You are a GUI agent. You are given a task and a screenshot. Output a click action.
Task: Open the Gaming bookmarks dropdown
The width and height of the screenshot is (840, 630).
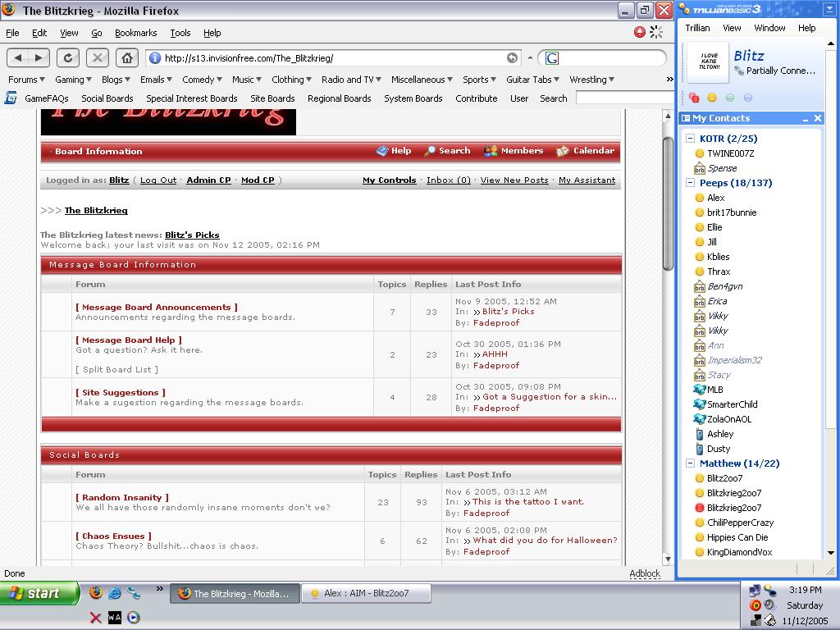point(73,80)
